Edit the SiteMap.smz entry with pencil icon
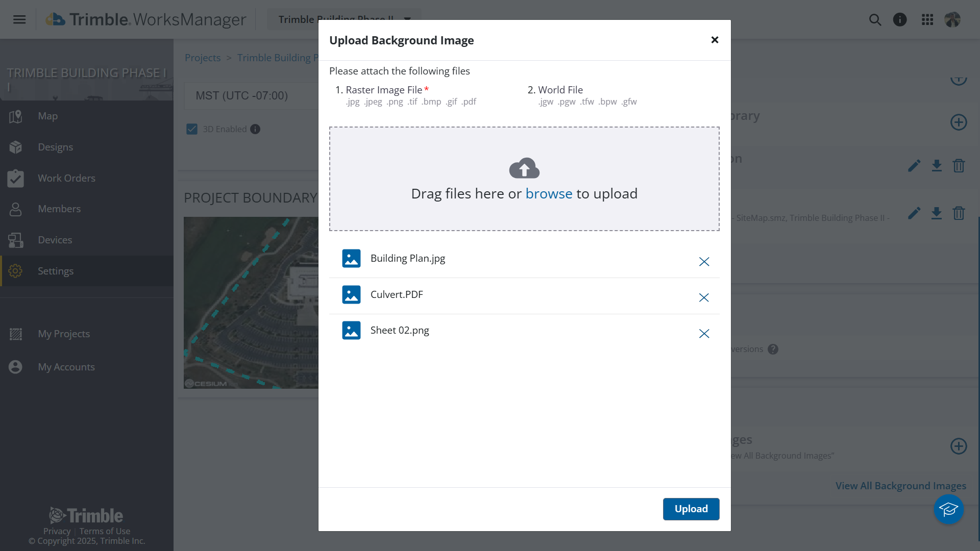The height and width of the screenshot is (551, 980). (914, 213)
